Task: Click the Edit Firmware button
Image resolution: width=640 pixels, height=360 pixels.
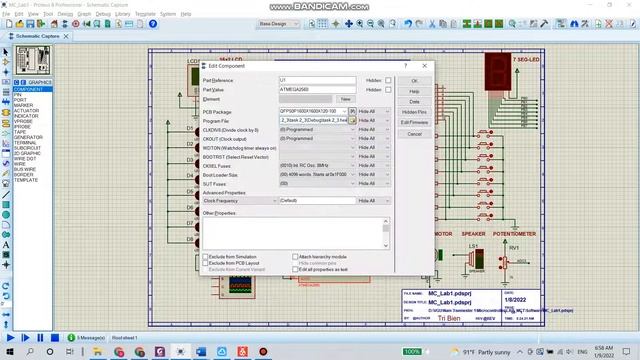Action: (x=414, y=122)
